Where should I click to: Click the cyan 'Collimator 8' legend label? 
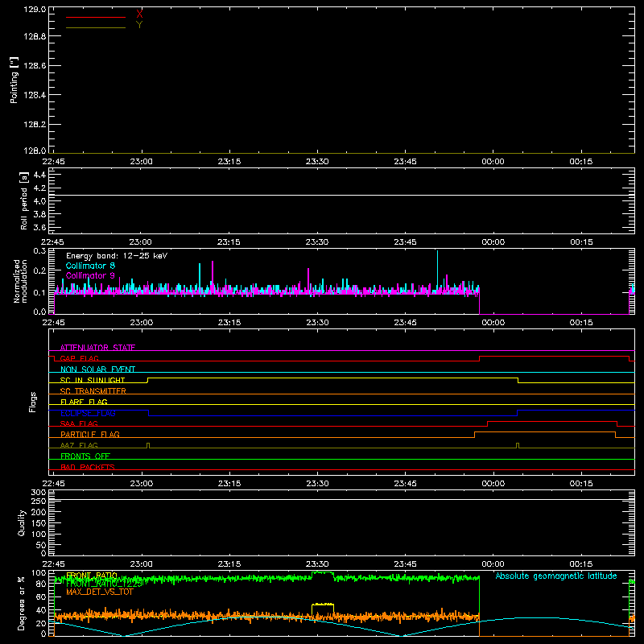pyautogui.click(x=90, y=266)
